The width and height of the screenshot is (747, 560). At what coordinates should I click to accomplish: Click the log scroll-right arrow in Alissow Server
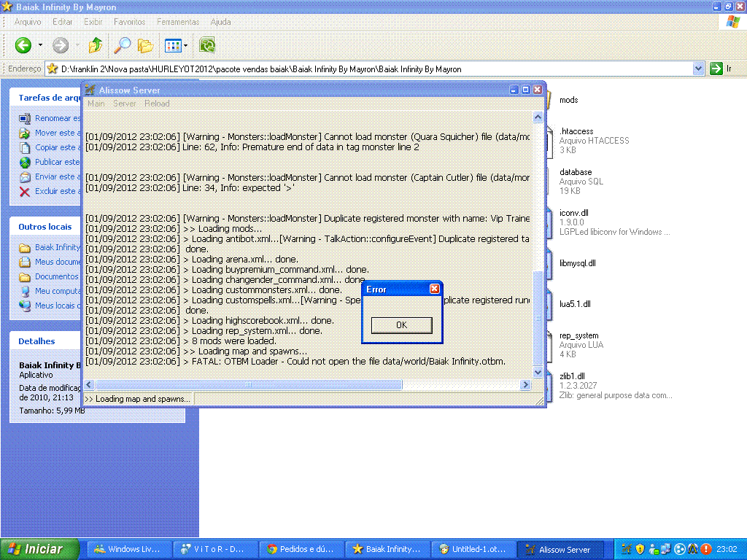tap(525, 384)
